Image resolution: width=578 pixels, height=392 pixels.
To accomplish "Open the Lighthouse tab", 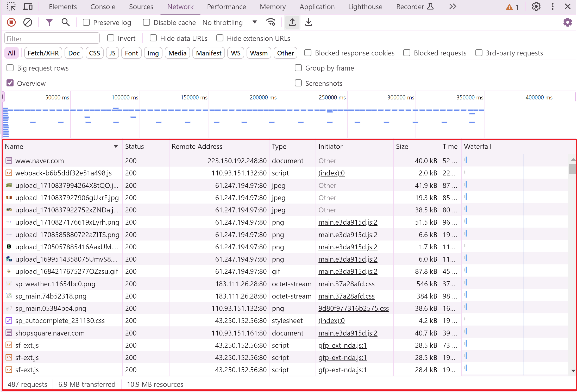I will pyautogui.click(x=365, y=7).
